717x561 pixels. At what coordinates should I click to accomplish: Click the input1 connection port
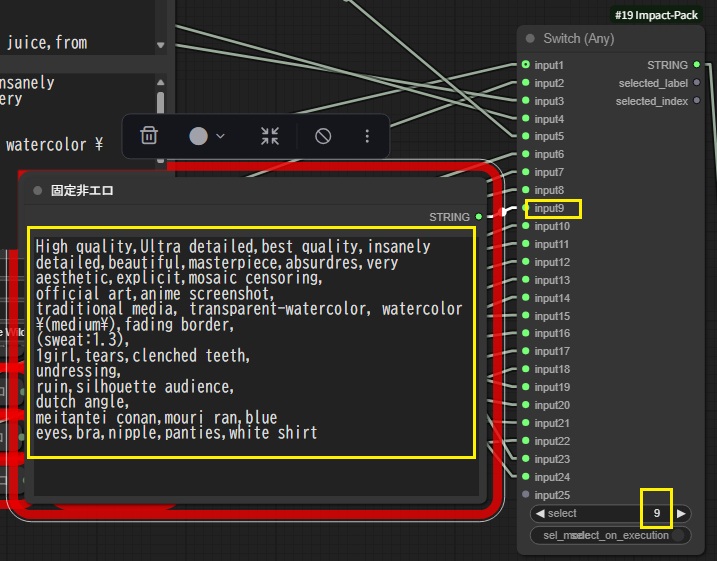[526, 65]
